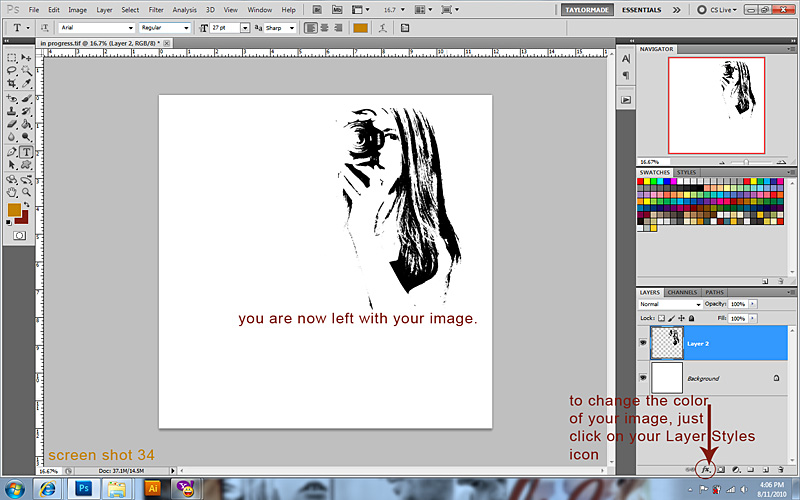
Task: Launch Mini Bridge
Action: (x=337, y=10)
